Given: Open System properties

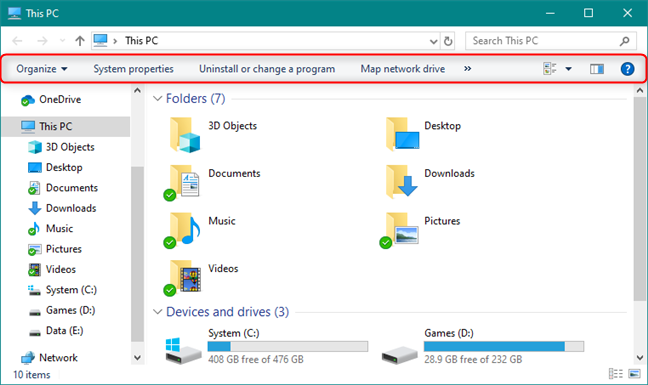Looking at the screenshot, I should (x=133, y=69).
